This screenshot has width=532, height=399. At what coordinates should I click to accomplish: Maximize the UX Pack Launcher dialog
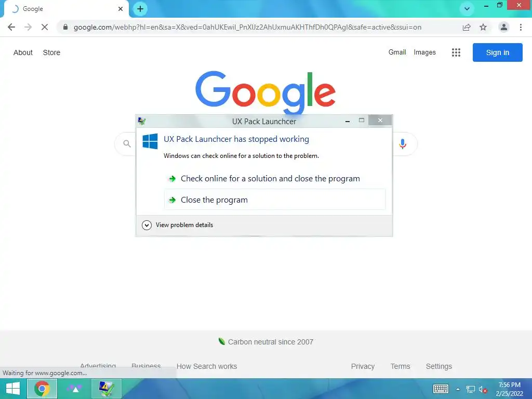tap(362, 120)
